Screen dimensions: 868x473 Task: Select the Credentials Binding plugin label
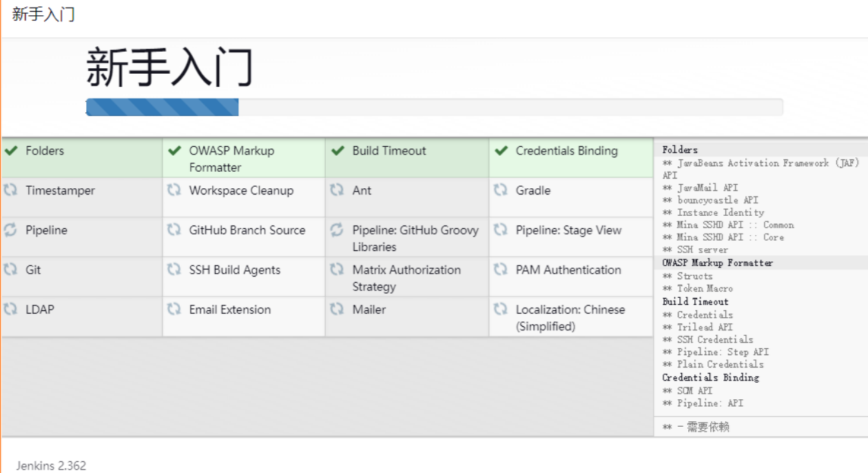[x=567, y=150]
